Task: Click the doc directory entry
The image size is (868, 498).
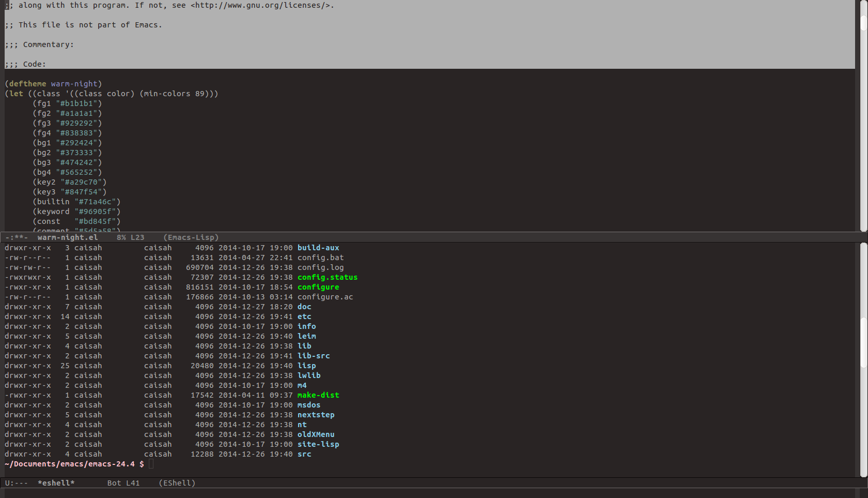Action: click(304, 307)
